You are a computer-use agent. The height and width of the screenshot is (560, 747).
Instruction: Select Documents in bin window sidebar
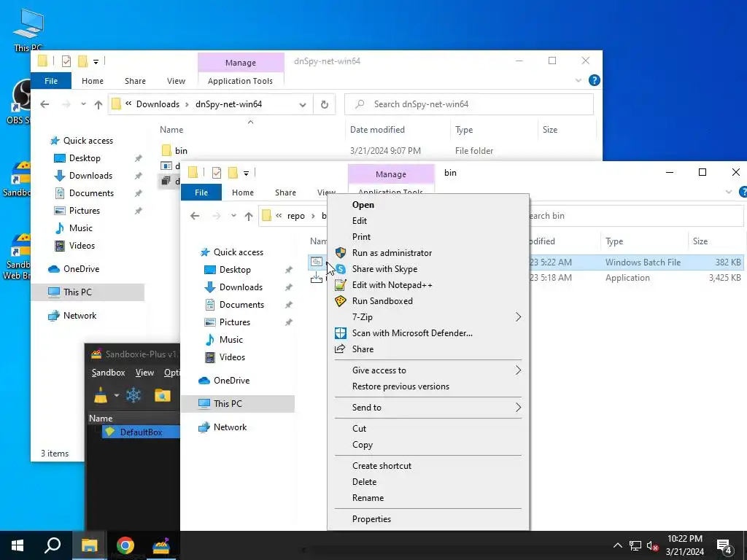coord(241,305)
